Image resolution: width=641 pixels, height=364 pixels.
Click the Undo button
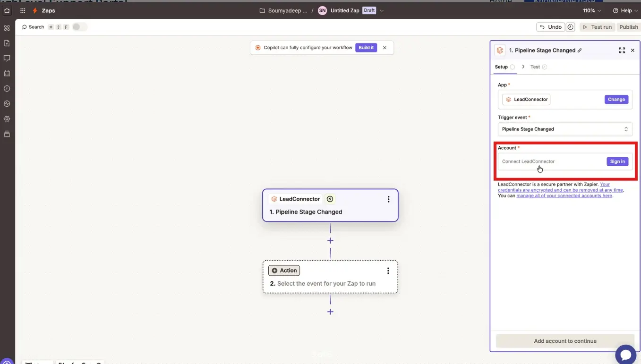click(x=550, y=27)
